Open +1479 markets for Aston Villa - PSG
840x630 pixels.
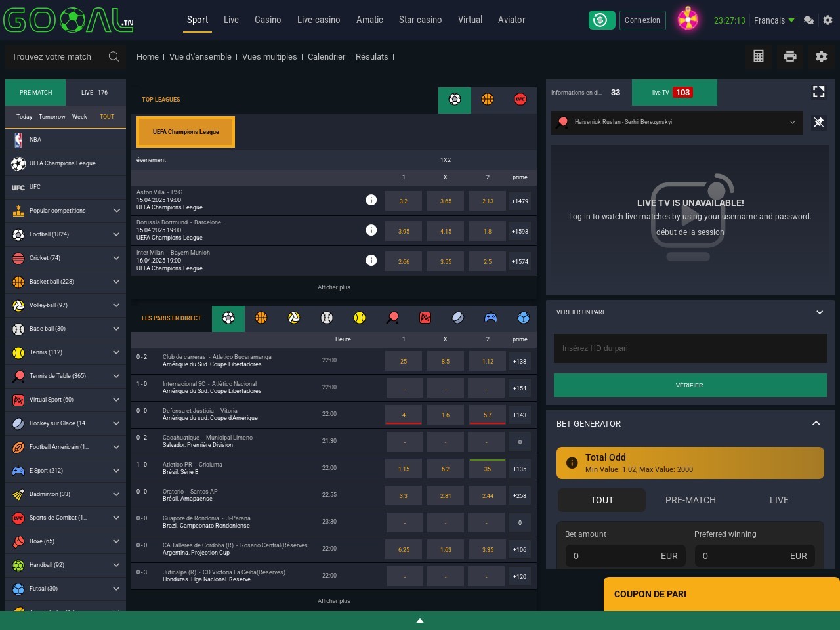coord(520,201)
